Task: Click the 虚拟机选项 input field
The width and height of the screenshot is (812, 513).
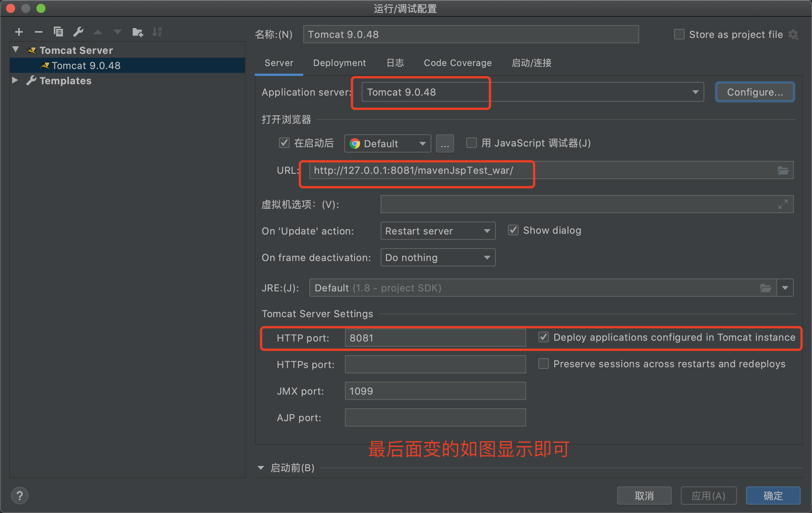Action: click(587, 204)
